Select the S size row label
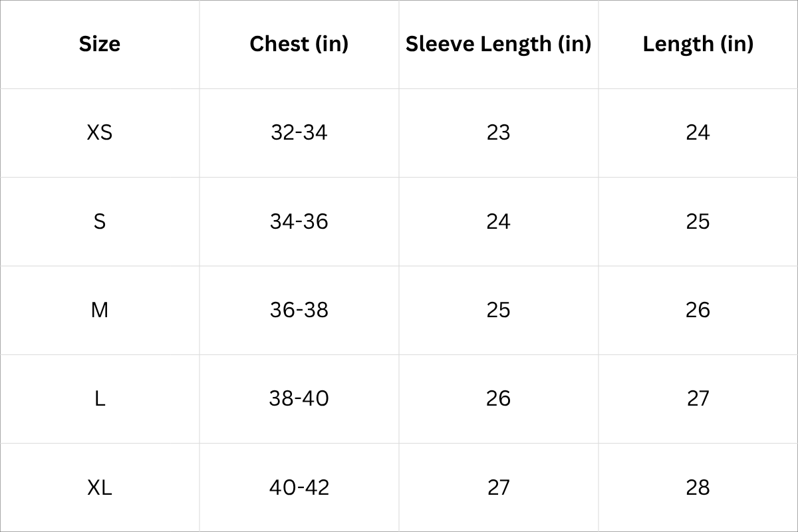Image resolution: width=798 pixels, height=532 pixels. 100,221
